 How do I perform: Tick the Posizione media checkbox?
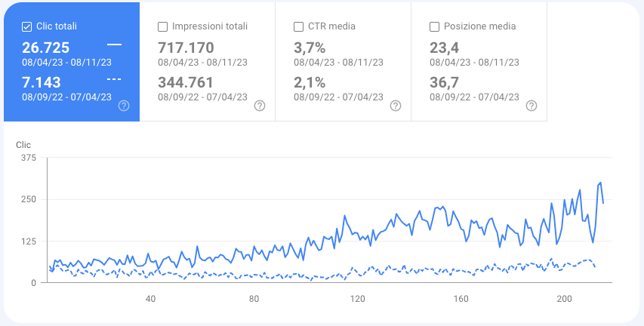pos(435,26)
